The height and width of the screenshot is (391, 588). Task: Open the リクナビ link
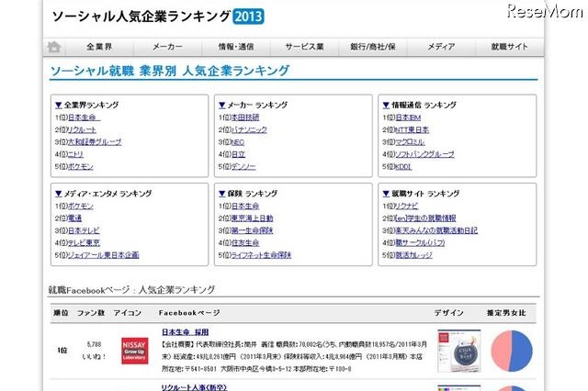click(x=406, y=206)
